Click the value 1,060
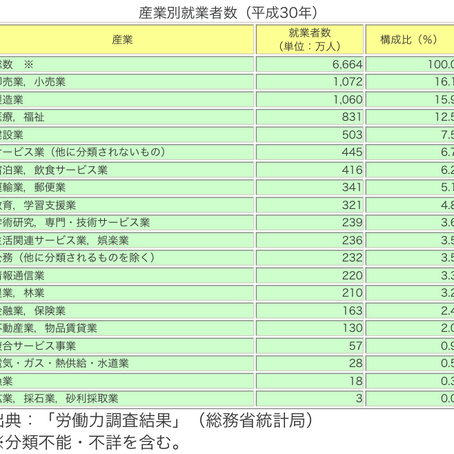This screenshot has height=454, width=454. click(348, 100)
